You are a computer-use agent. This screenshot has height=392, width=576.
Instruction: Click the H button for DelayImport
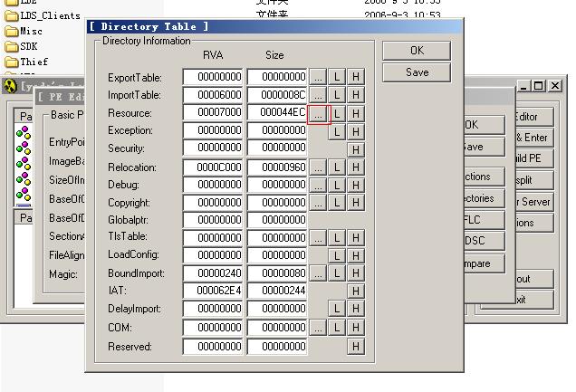point(356,309)
